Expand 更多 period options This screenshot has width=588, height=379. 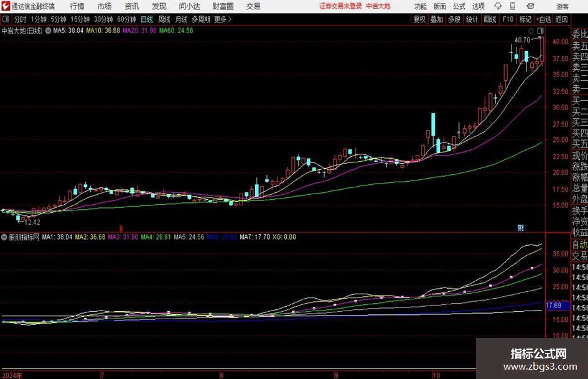click(x=223, y=19)
